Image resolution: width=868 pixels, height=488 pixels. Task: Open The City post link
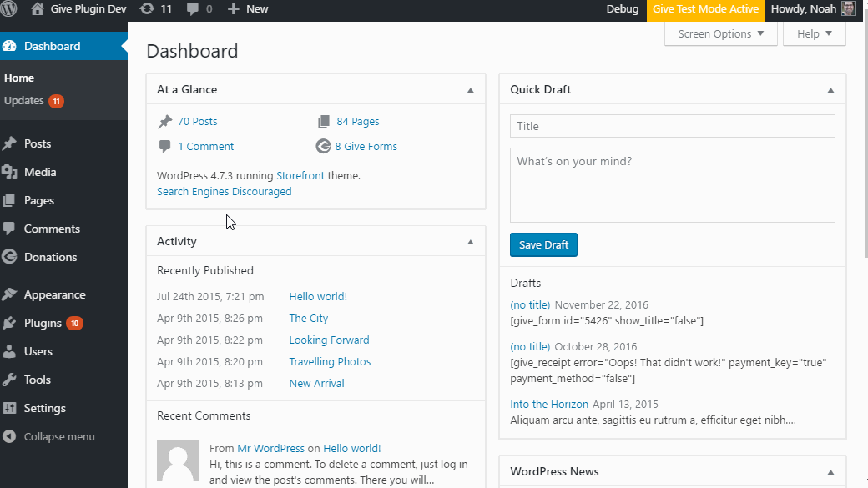click(x=308, y=318)
